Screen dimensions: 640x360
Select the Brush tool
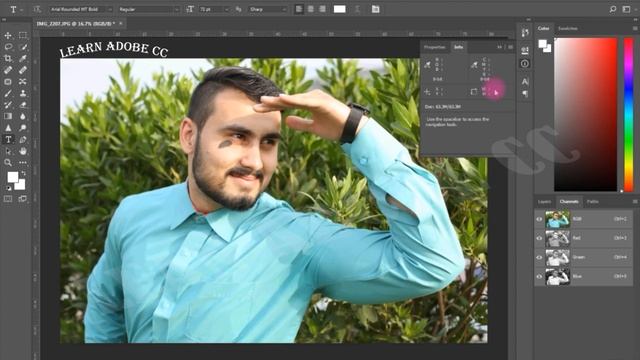pyautogui.click(x=8, y=93)
